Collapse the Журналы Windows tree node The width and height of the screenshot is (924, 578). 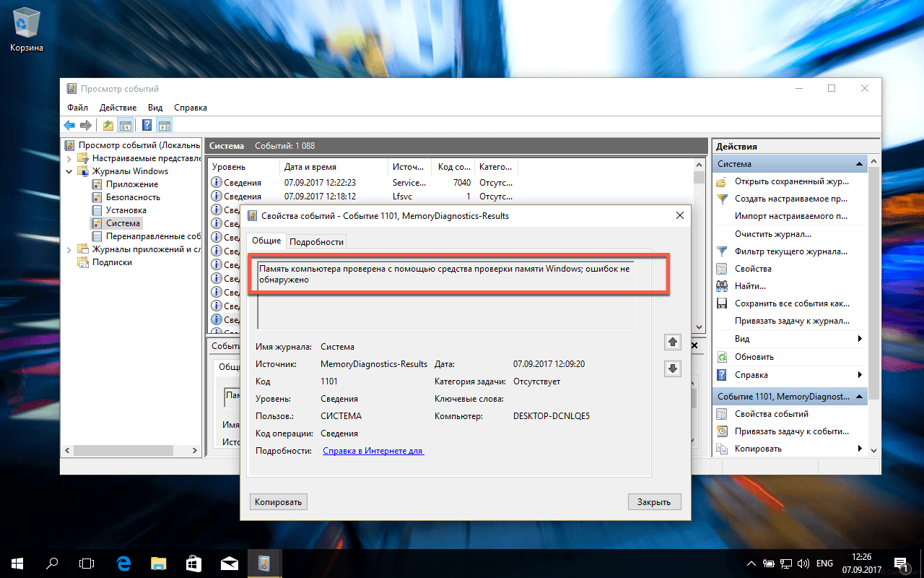[69, 171]
